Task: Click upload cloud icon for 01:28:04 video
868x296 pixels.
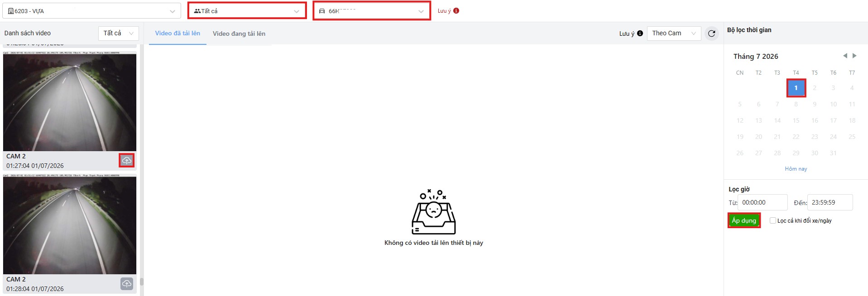Action: click(x=127, y=284)
